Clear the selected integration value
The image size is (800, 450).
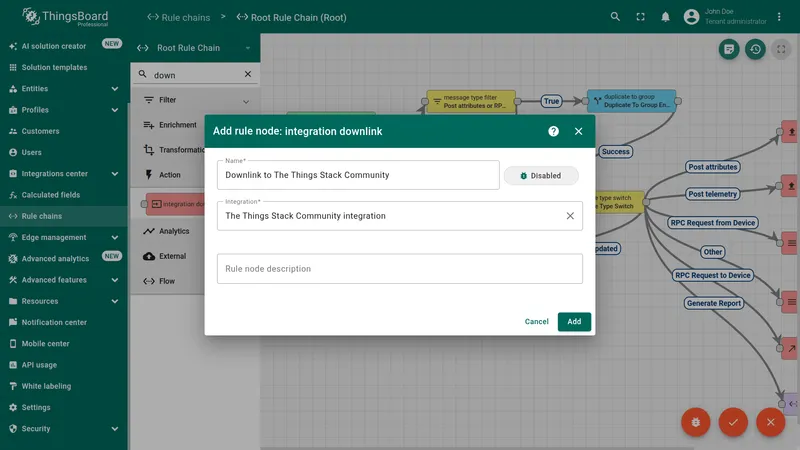pyautogui.click(x=570, y=216)
